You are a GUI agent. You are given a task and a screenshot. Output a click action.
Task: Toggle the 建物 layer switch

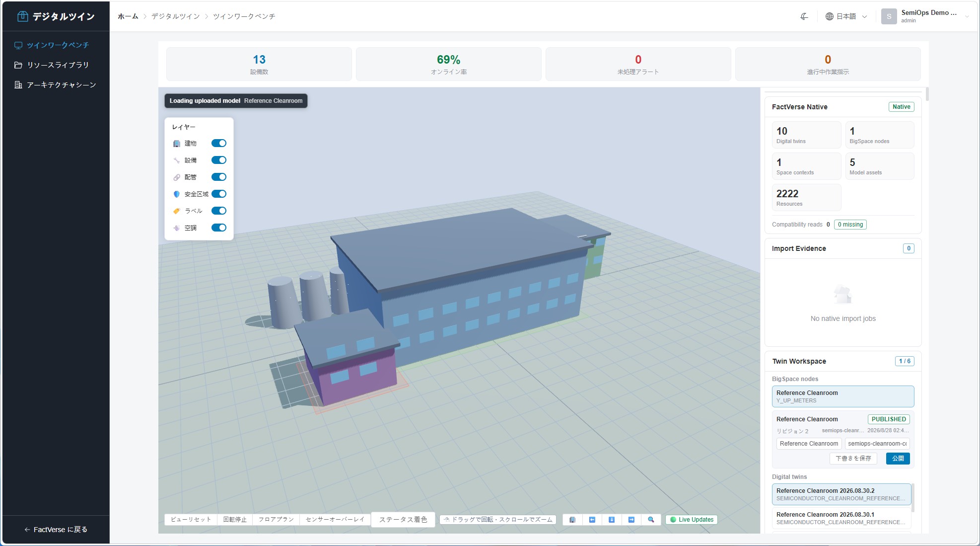coord(219,143)
